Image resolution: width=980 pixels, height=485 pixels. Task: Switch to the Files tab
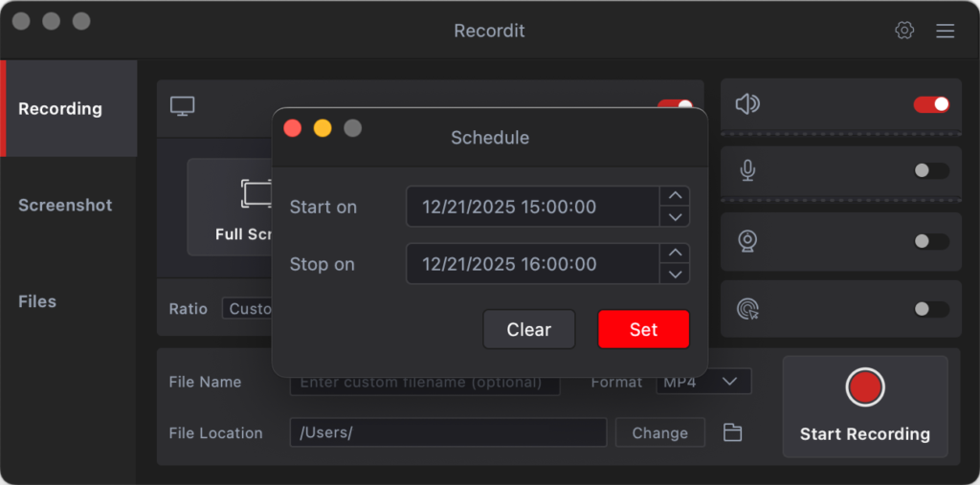(x=69, y=301)
